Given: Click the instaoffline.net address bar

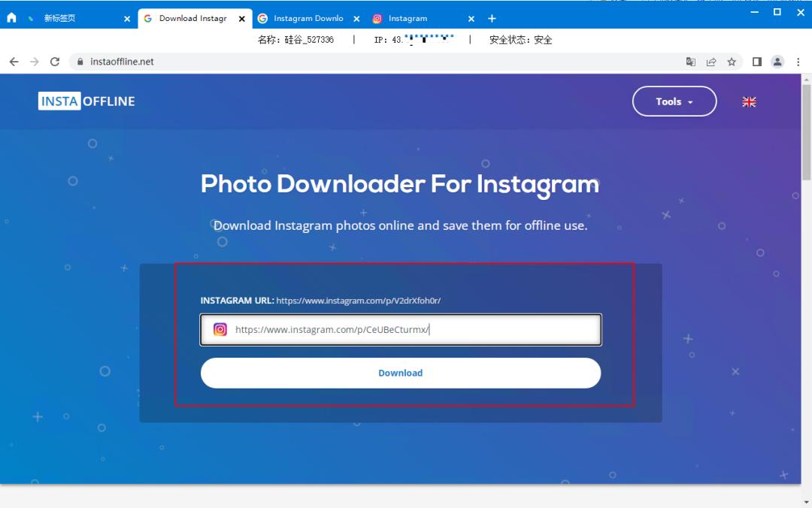Looking at the screenshot, I should click(376, 62).
